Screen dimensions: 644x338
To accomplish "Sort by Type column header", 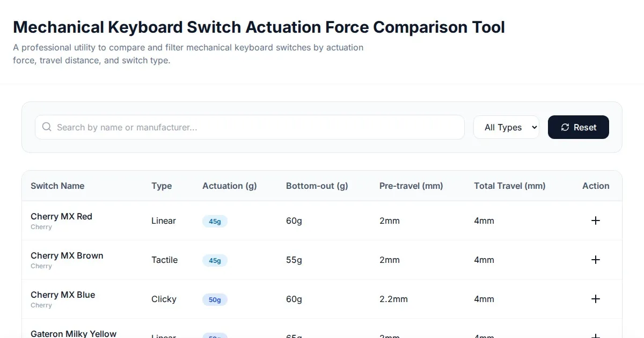I will [162, 186].
